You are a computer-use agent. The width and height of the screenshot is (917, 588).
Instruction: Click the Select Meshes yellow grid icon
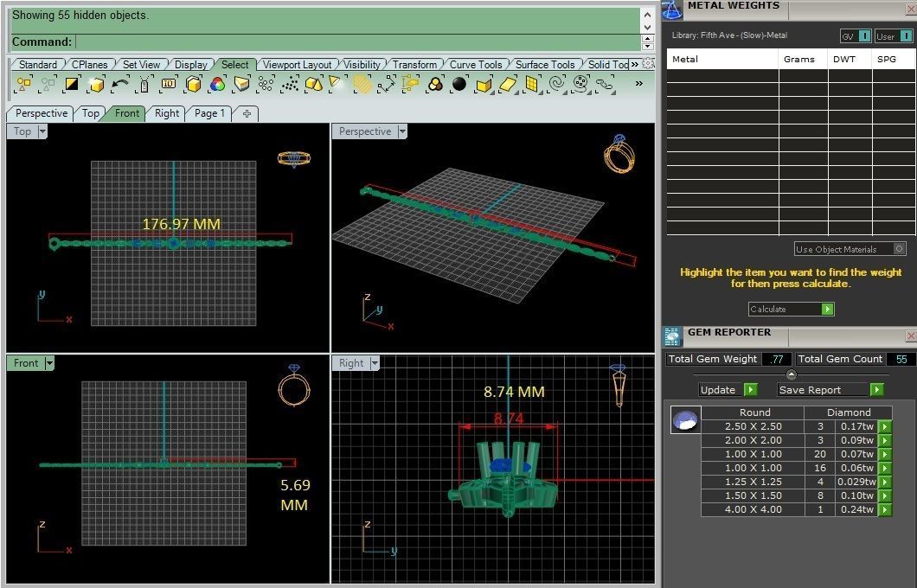532,85
